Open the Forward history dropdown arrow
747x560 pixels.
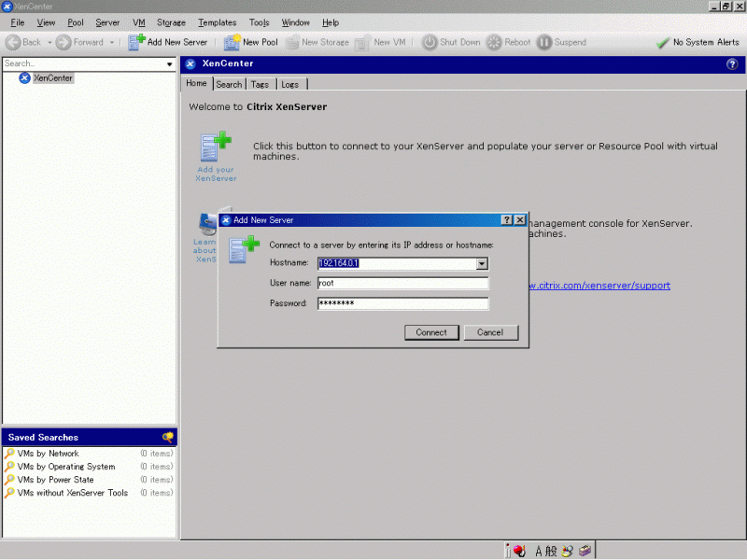point(112,42)
